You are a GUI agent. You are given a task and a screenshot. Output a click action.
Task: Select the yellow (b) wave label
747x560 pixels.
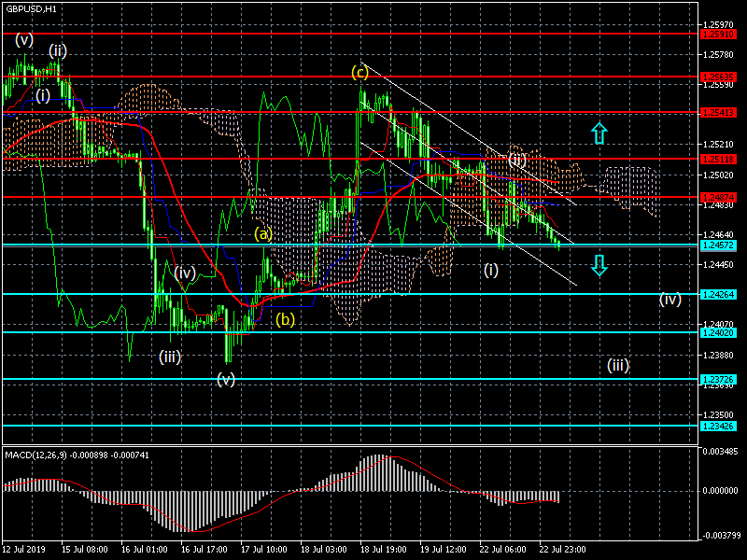point(286,319)
